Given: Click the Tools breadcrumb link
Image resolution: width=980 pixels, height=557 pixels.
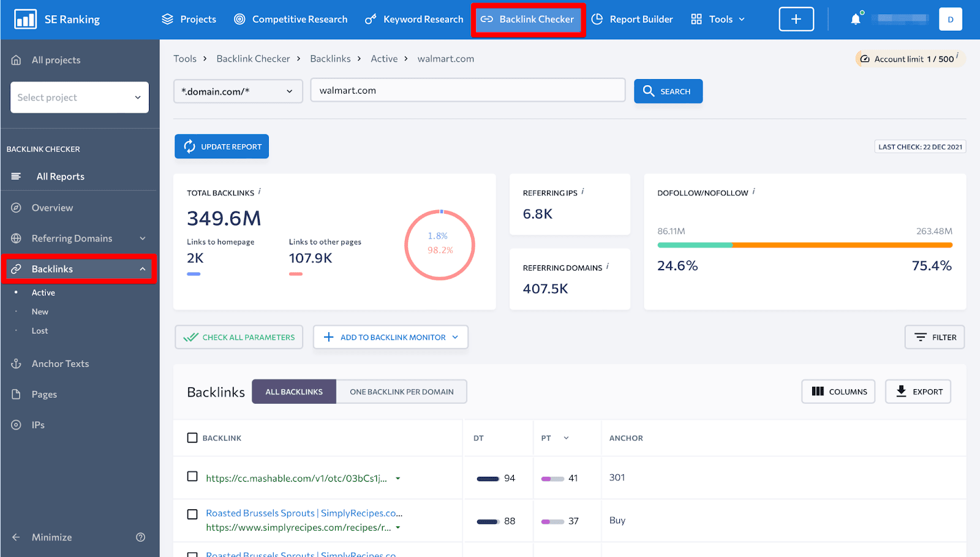Looking at the screenshot, I should click(185, 59).
